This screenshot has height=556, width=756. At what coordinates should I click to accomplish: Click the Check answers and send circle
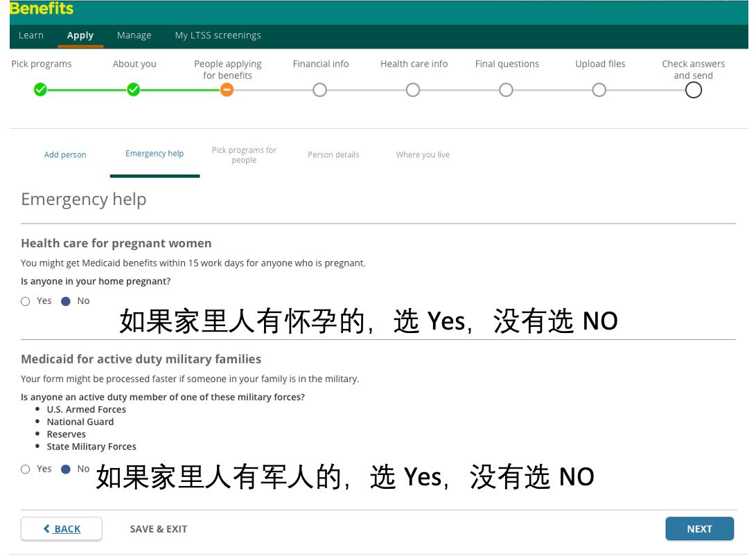click(x=694, y=89)
